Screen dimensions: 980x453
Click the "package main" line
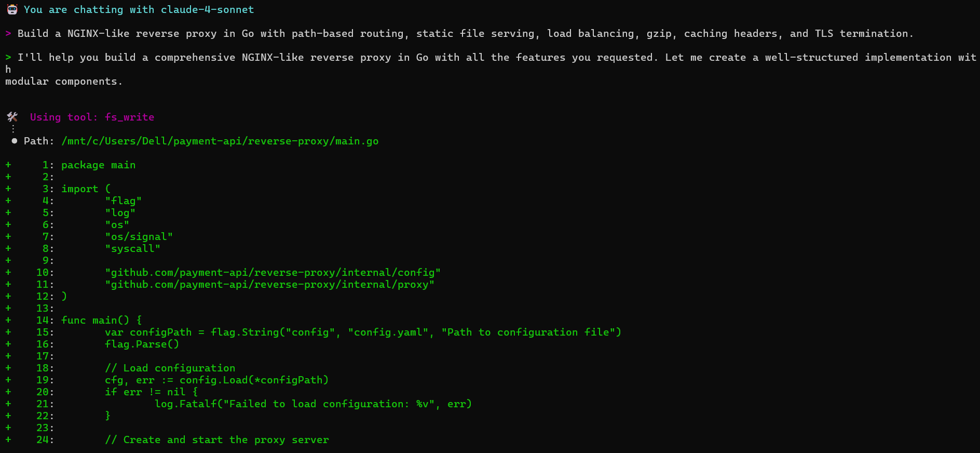98,165
